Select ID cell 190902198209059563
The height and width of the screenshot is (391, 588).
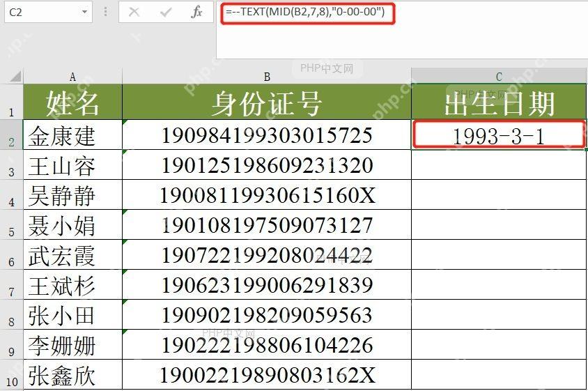(x=267, y=314)
